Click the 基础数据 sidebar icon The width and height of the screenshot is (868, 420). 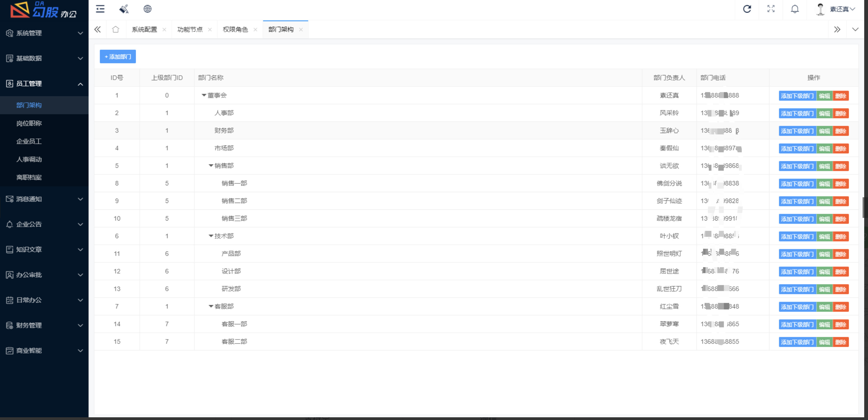pos(9,58)
